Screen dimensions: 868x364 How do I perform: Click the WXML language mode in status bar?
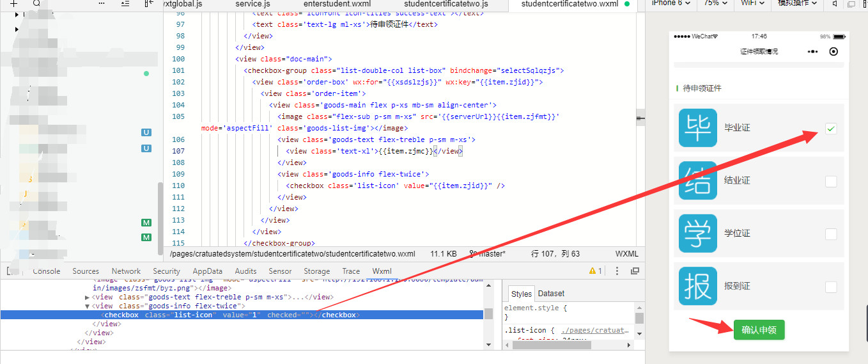627,253
